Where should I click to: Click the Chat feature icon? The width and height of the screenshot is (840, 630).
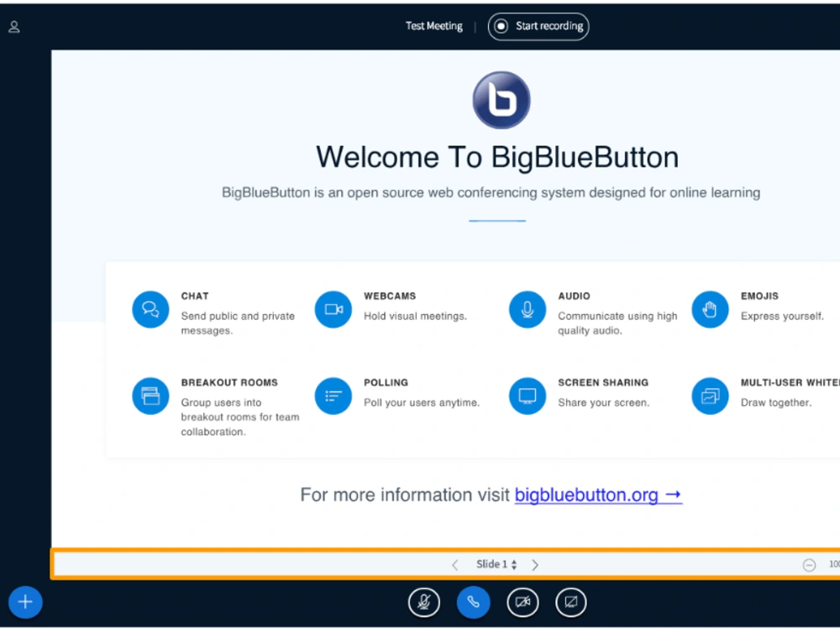[150, 309]
